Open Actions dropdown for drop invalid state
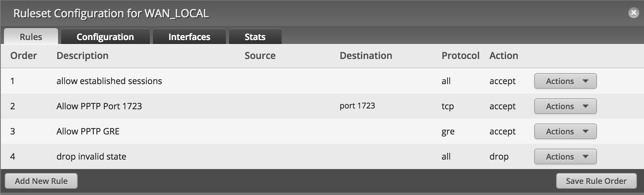This screenshot has width=644, height=195. (565, 156)
